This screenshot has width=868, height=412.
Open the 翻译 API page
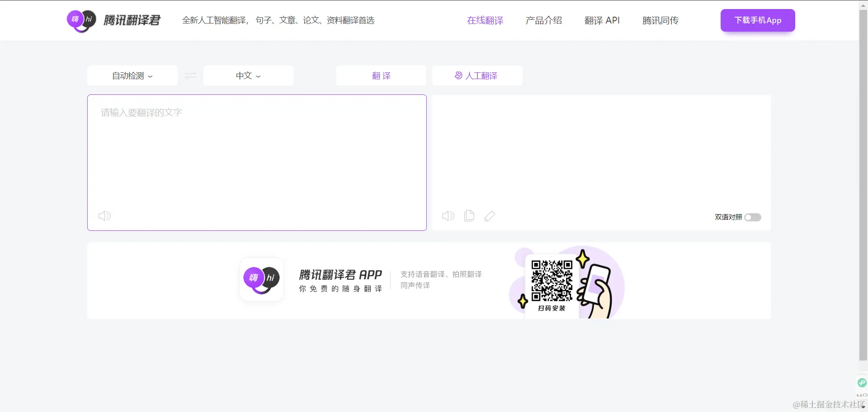pos(602,20)
